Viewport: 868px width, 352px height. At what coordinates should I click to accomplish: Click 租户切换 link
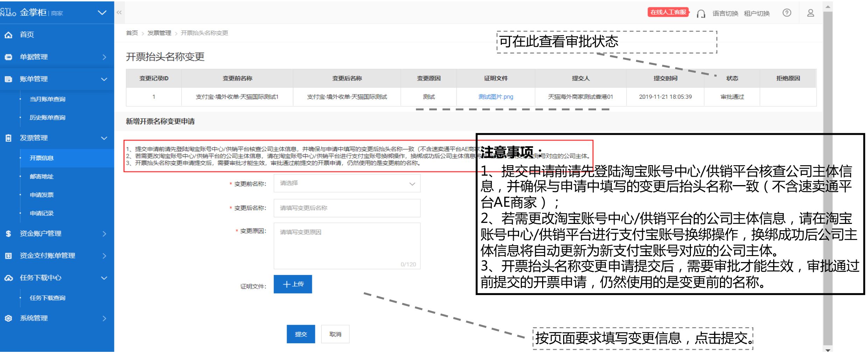pyautogui.click(x=757, y=13)
